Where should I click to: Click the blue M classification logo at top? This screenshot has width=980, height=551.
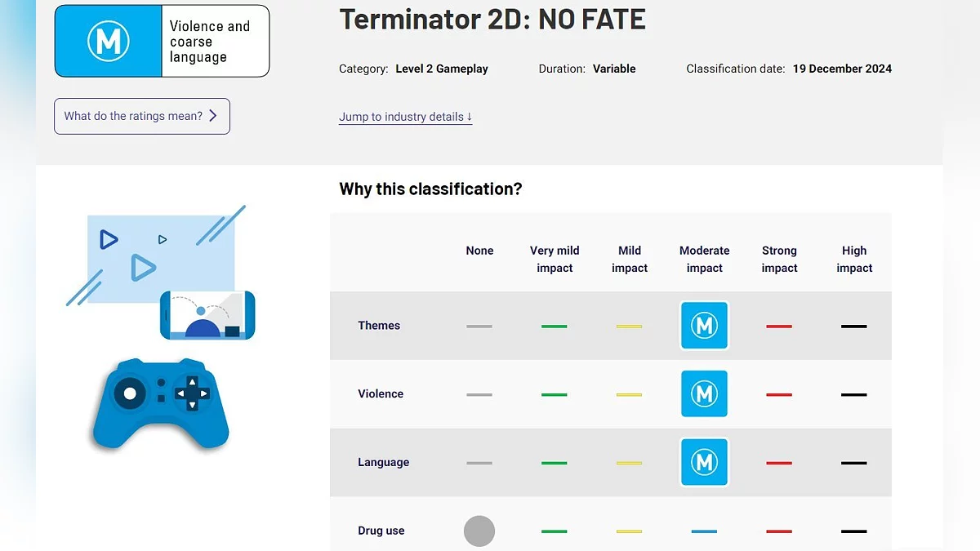[109, 41]
